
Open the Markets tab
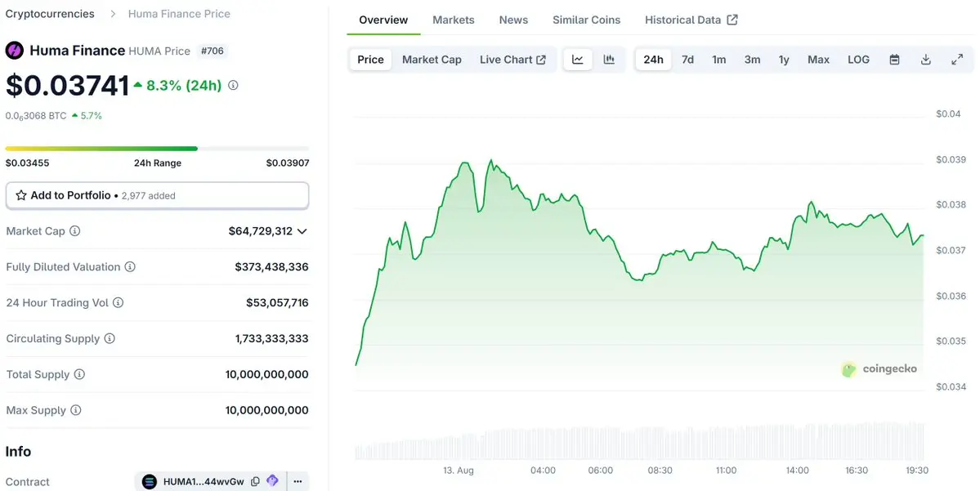click(453, 20)
